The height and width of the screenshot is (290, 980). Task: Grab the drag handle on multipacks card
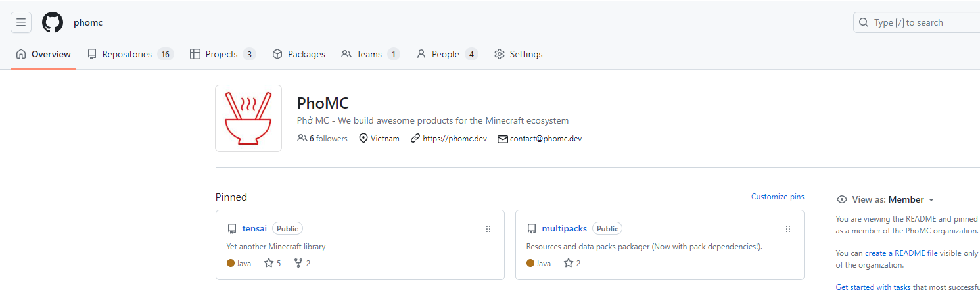[x=787, y=229]
